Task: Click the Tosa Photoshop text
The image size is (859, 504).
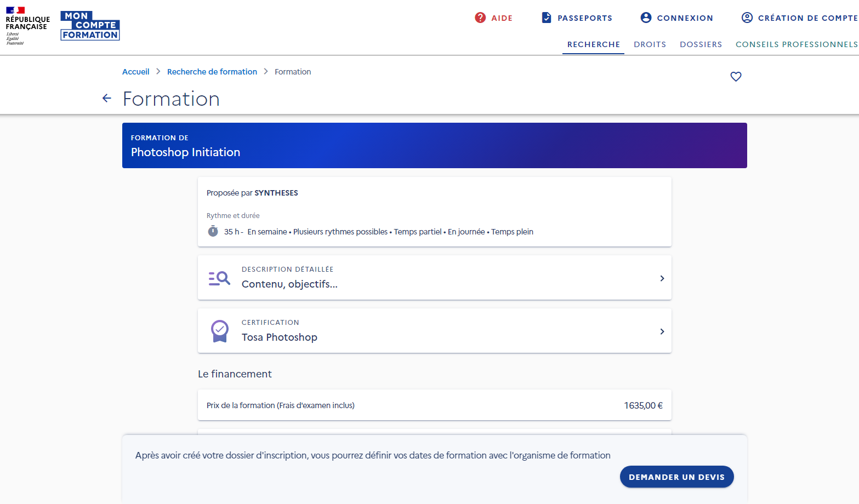Action: (x=280, y=337)
